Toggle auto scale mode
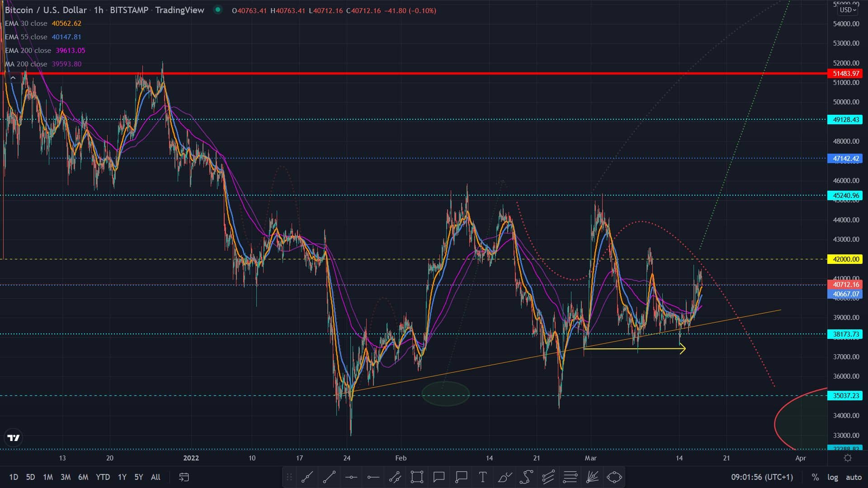The image size is (868, 488). [x=854, y=477]
